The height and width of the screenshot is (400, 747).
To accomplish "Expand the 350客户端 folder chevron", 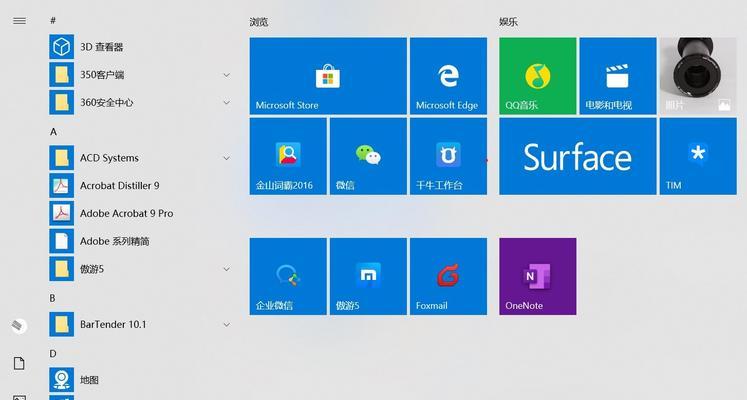I will [227, 75].
